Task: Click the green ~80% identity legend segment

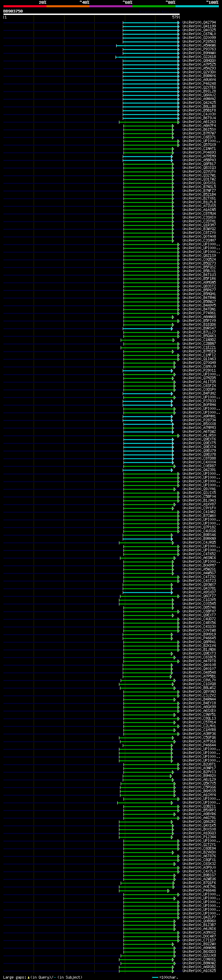Action: pyautogui.click(x=154, y=6)
